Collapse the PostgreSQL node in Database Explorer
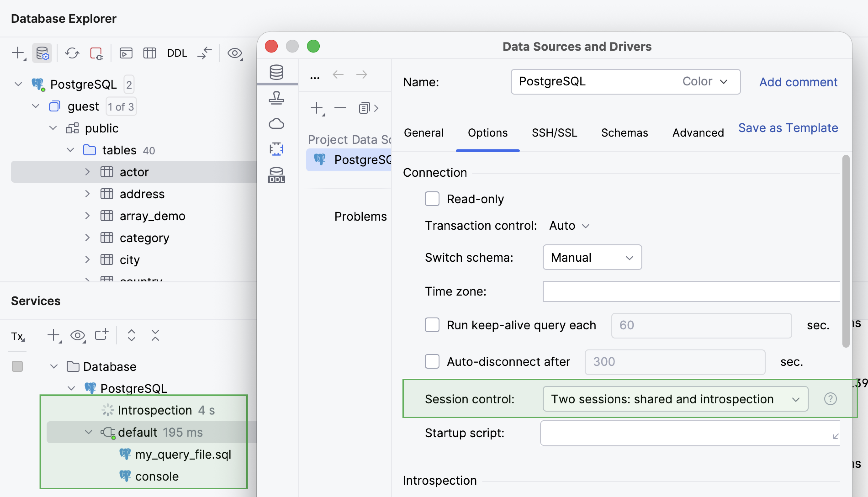 pyautogui.click(x=19, y=84)
